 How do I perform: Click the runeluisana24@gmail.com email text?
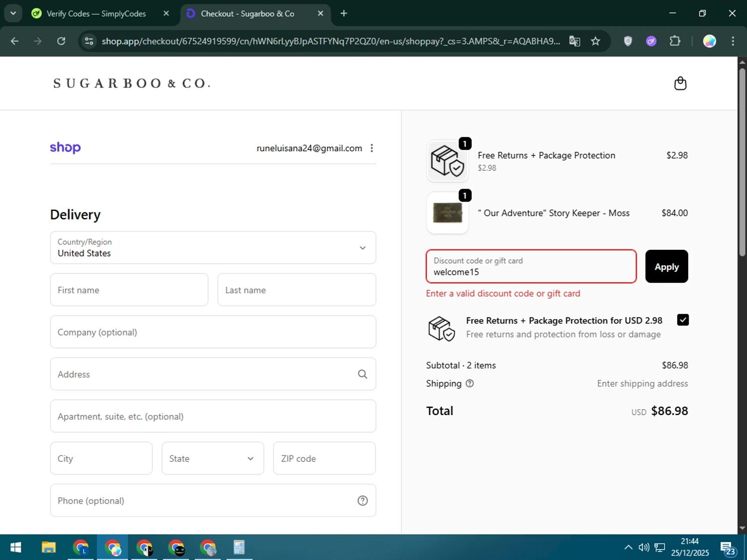tap(309, 148)
